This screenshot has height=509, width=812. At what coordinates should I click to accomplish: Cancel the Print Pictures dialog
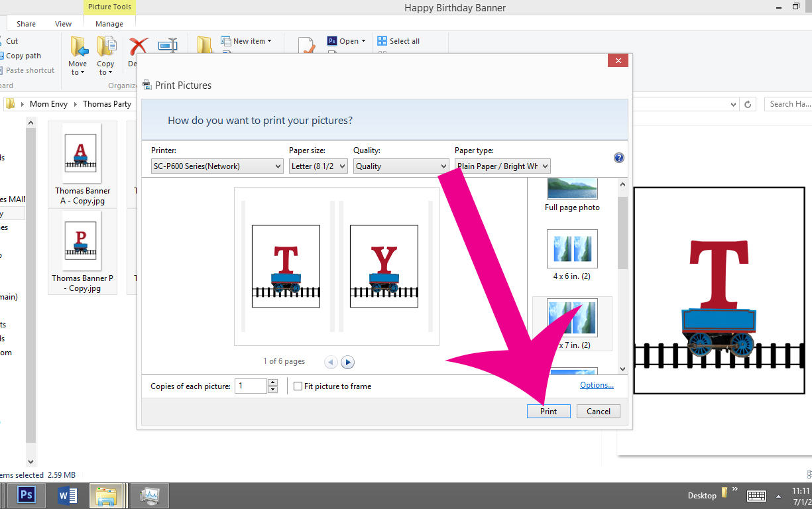[x=599, y=411]
